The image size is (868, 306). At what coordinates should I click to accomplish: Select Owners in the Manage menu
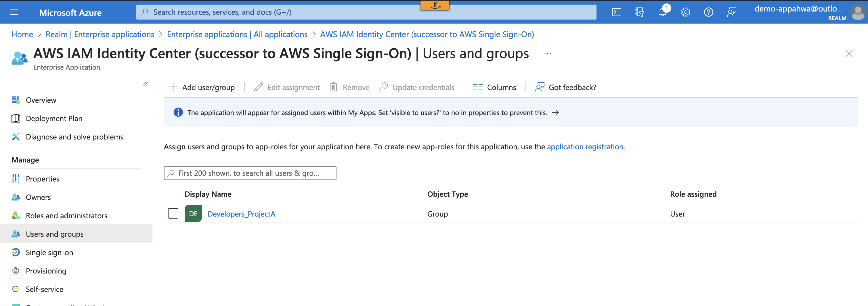click(x=38, y=197)
